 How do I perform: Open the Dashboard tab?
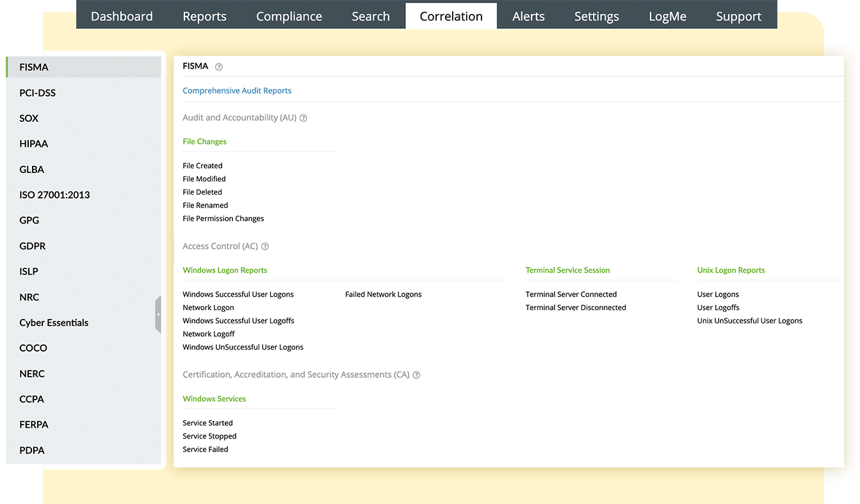click(122, 17)
